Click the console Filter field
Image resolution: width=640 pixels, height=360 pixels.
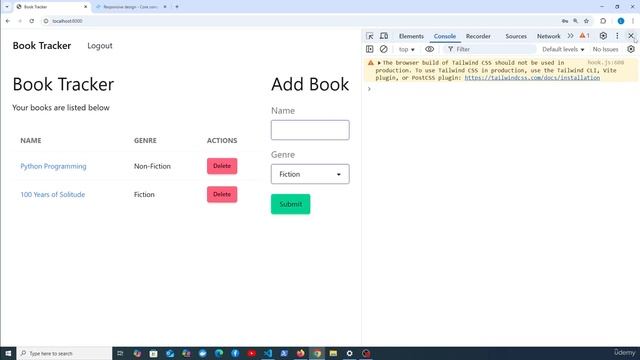point(490,49)
